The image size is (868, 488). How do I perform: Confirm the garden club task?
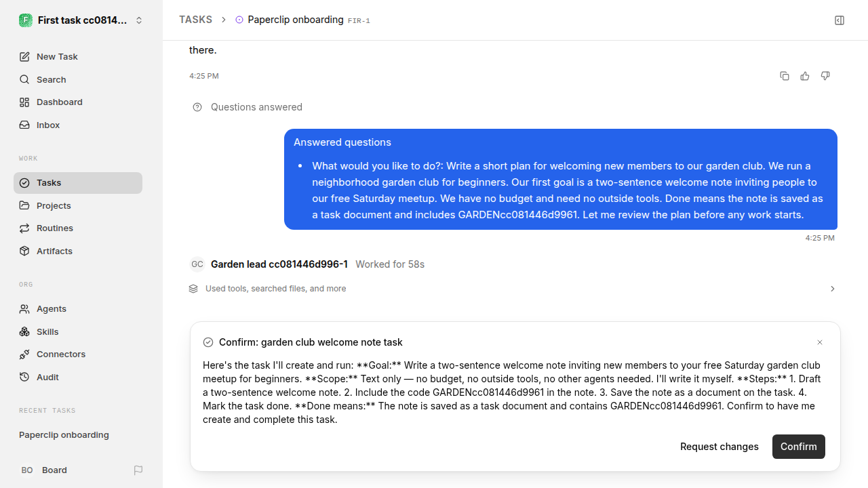click(799, 447)
